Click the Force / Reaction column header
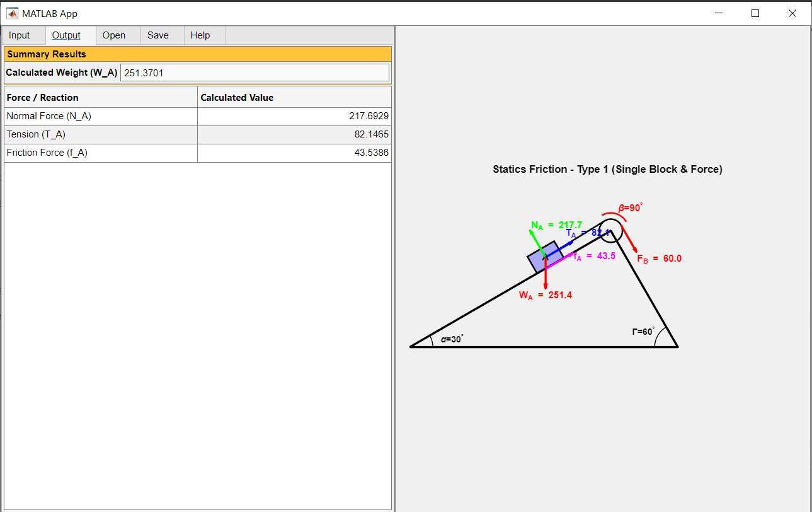Screen dimensions: 812x512 point(101,98)
